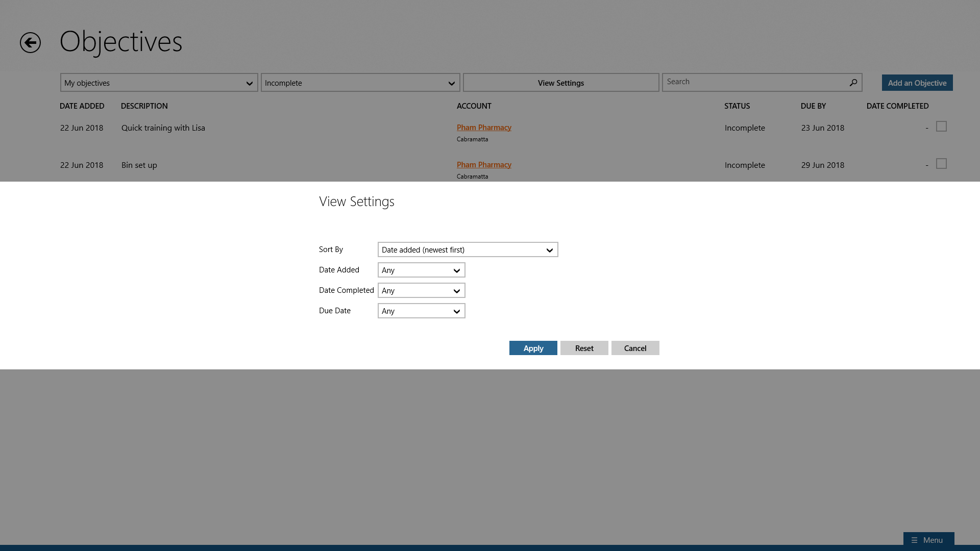This screenshot has width=980, height=551.
Task: Open second Pham Pharmacy account link
Action: point(483,165)
